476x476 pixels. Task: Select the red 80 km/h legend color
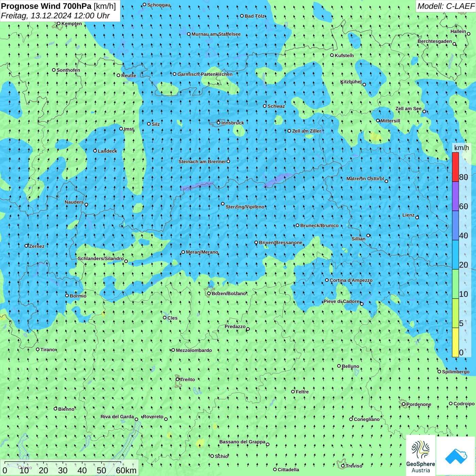pyautogui.click(x=455, y=167)
